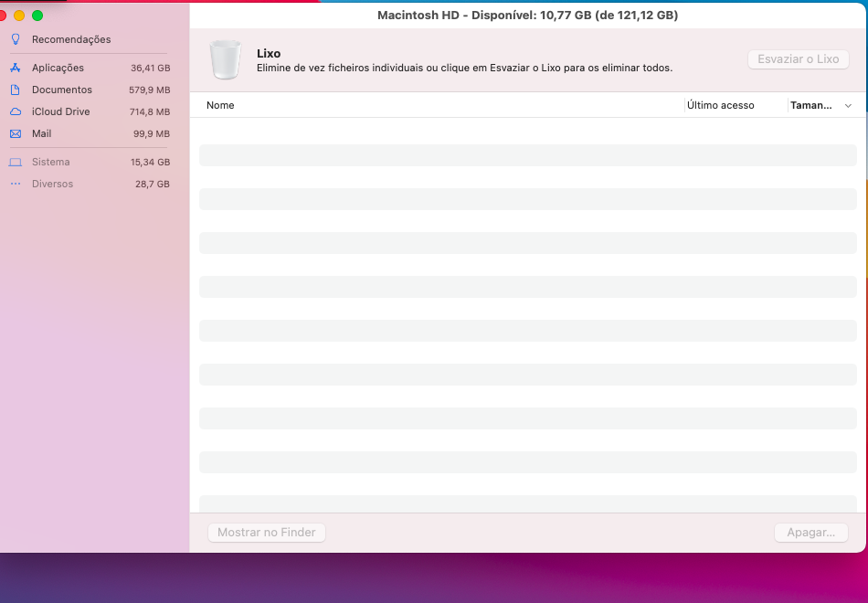This screenshot has height=603, width=868.
Task: Click the Lixo trash can icon
Action: [226, 59]
